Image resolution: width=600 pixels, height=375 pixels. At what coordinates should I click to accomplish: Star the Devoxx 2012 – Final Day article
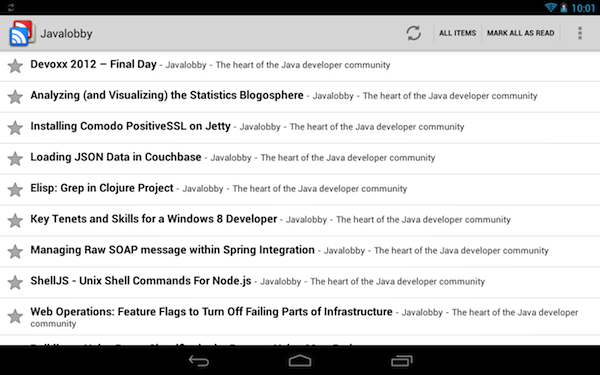click(x=15, y=66)
